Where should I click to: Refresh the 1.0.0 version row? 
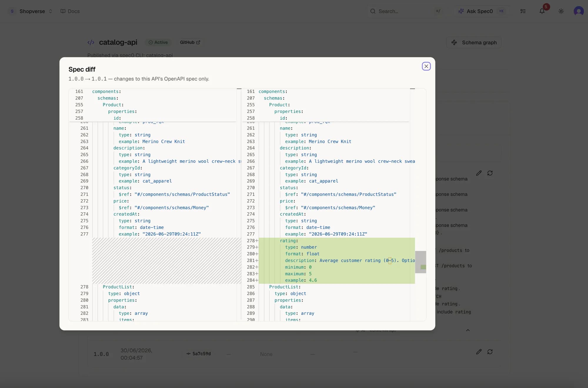click(490, 352)
